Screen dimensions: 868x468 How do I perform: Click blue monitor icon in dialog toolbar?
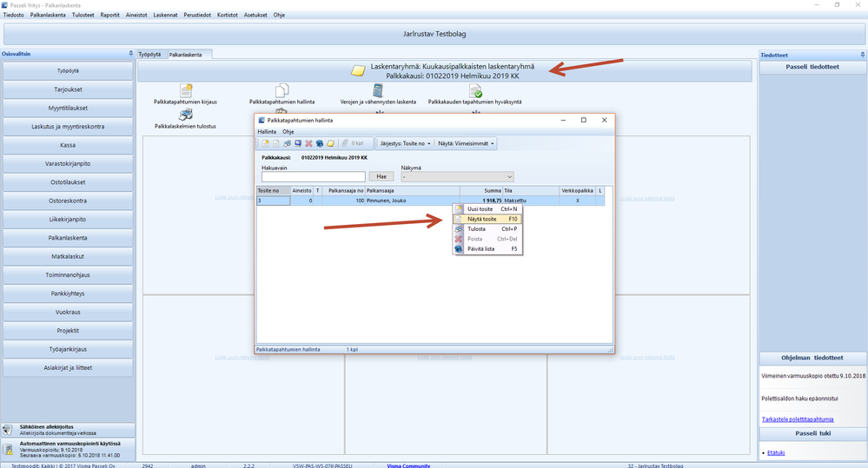pyautogui.click(x=298, y=143)
